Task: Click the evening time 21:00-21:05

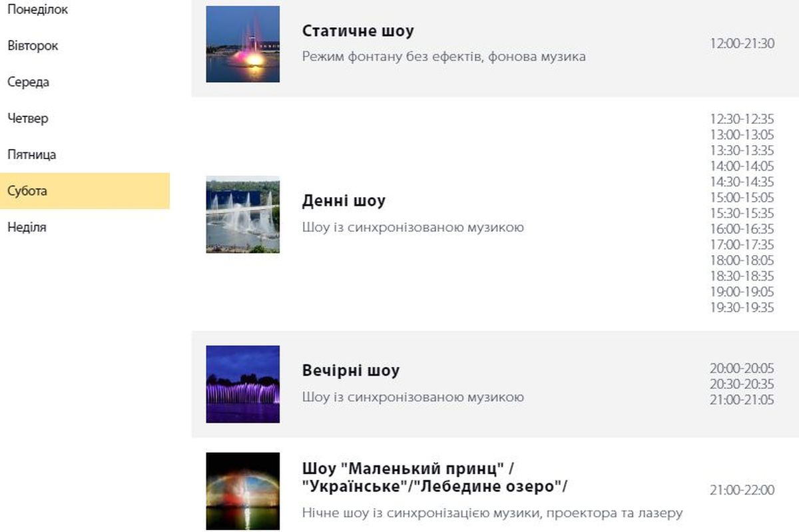Action: (742, 399)
